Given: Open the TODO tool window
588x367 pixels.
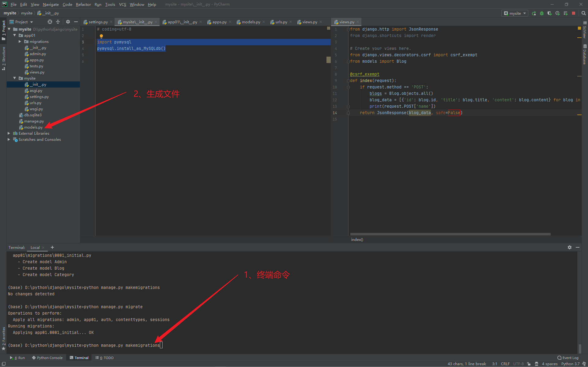Looking at the screenshot, I should pyautogui.click(x=104, y=358).
